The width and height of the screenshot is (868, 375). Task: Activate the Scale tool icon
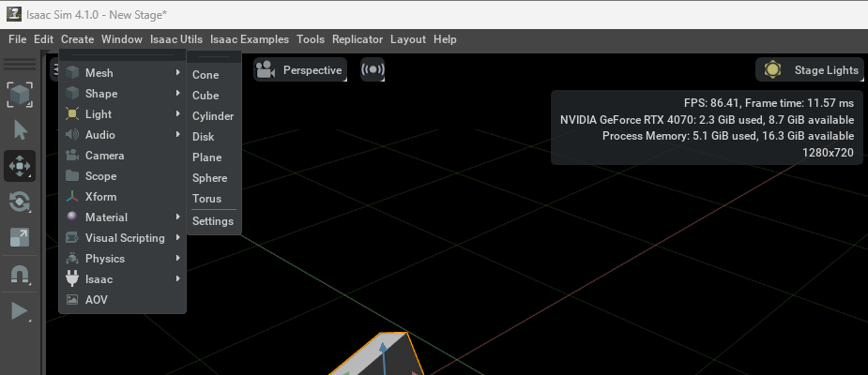20,238
